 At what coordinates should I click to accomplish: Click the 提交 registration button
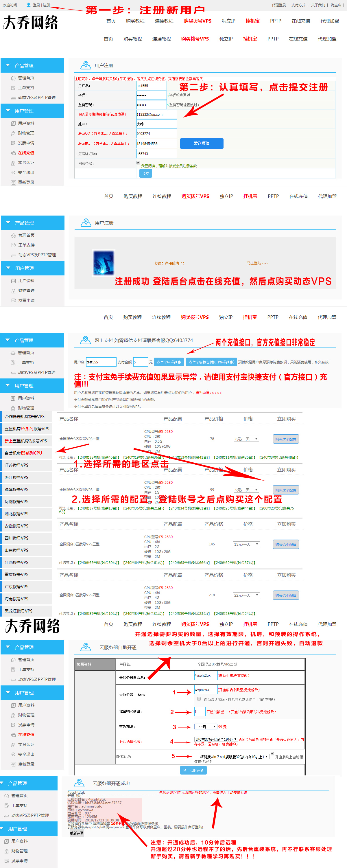145,173
